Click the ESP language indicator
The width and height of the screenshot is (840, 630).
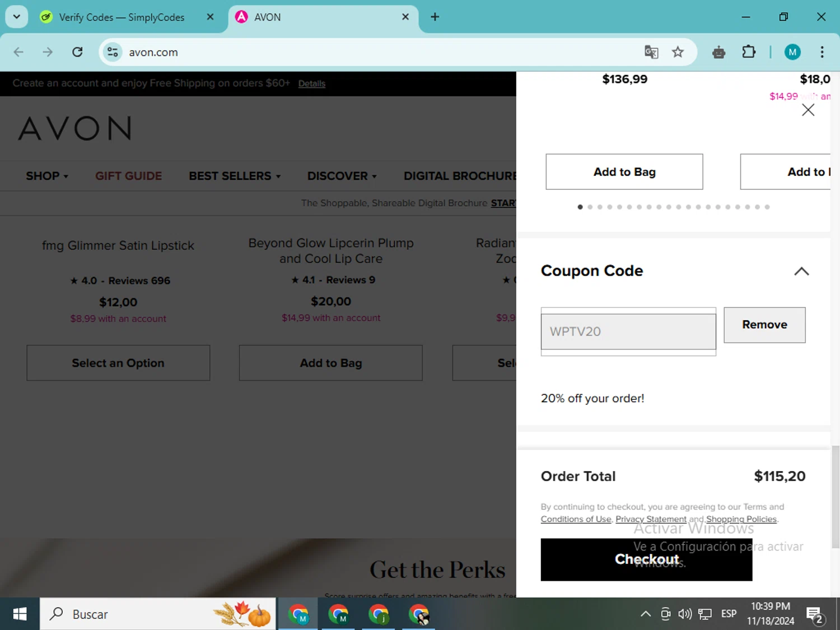[x=729, y=614]
